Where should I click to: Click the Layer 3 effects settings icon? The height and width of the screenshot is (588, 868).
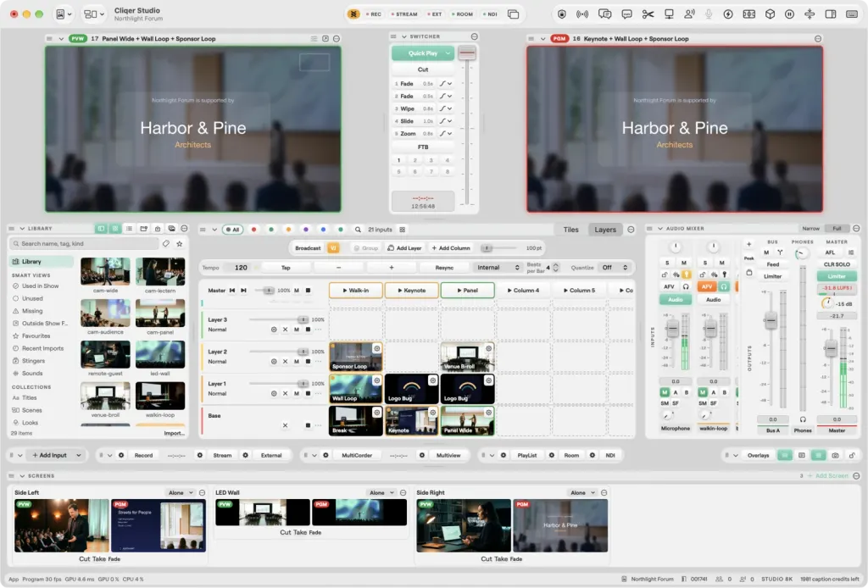[x=274, y=330]
